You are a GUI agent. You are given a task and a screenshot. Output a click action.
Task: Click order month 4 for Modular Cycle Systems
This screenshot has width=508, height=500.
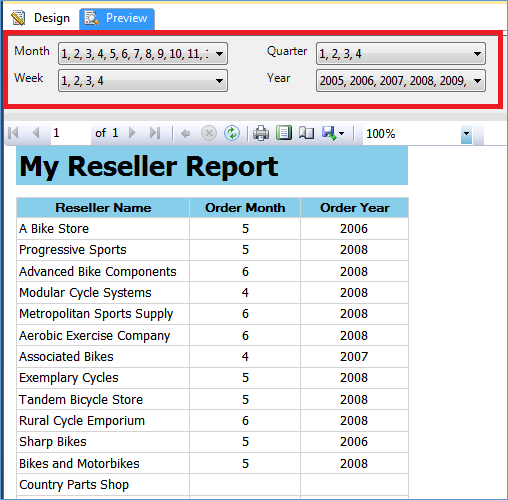(245, 293)
